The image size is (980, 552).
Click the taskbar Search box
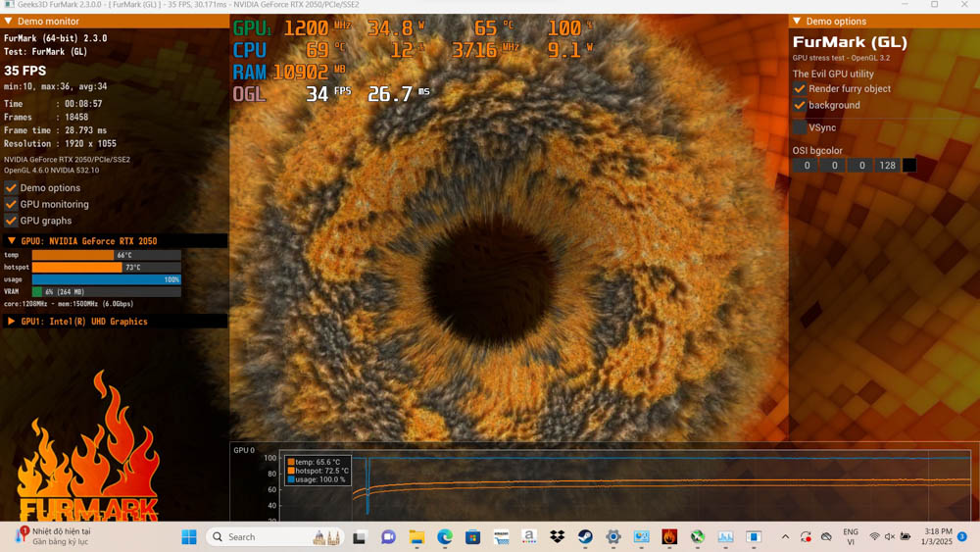pos(275,537)
